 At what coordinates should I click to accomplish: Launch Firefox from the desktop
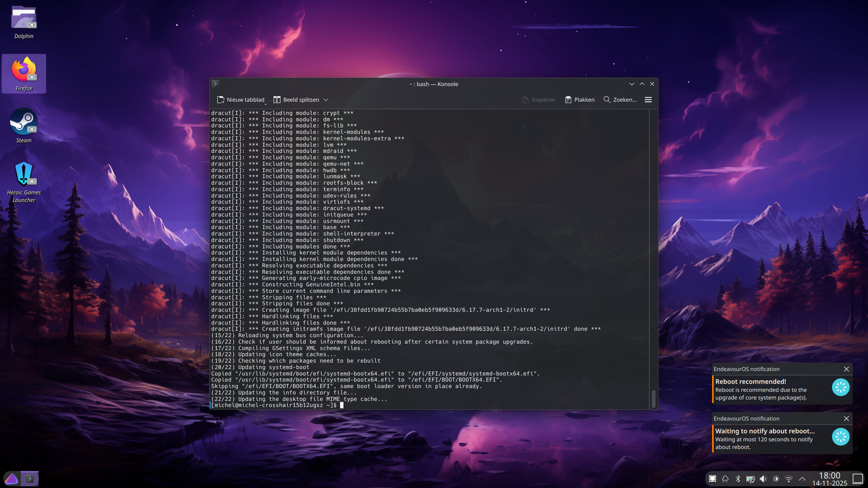(24, 70)
